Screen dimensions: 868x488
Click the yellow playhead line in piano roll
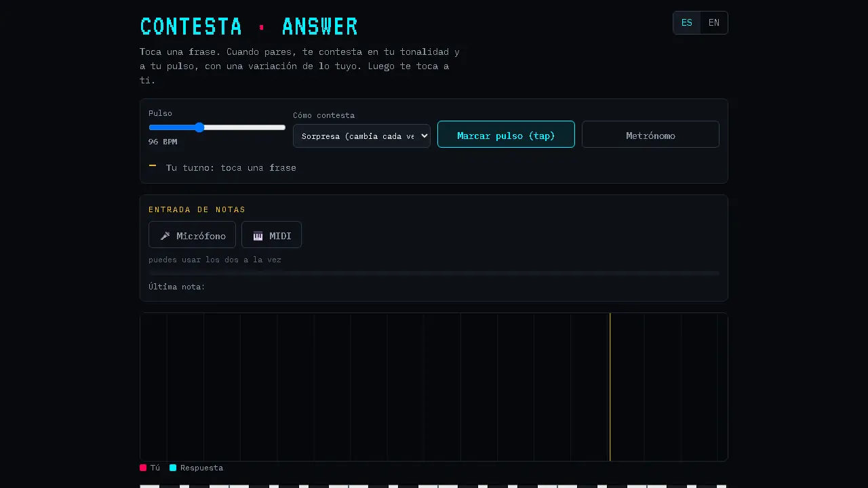tap(610, 387)
